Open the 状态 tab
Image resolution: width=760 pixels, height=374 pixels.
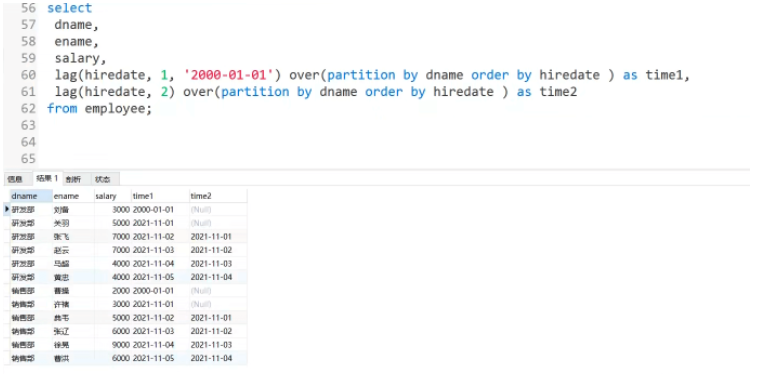[102, 179]
